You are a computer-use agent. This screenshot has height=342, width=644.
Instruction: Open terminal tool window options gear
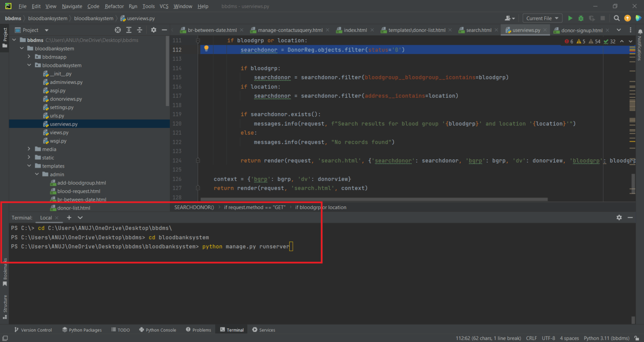pos(619,218)
